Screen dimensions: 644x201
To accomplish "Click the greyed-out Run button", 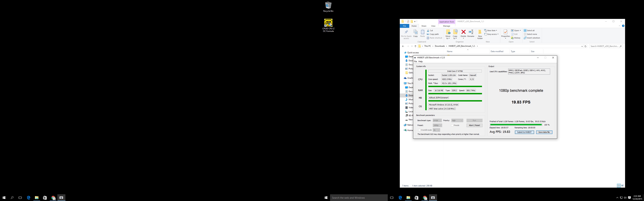I will (474, 121).
